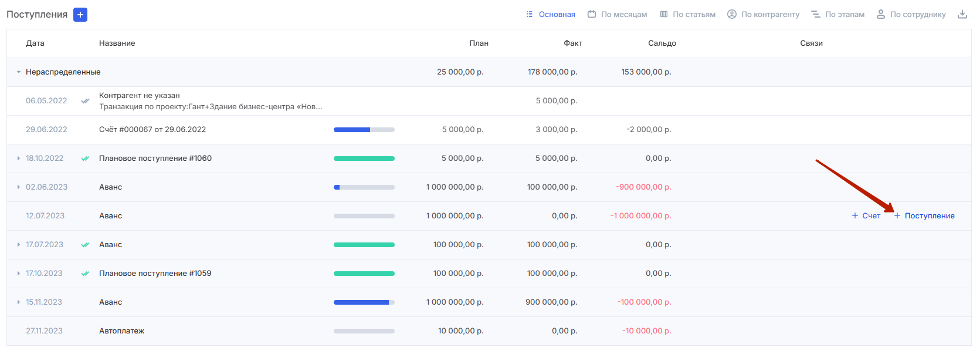980x354 pixels.
Task: Click the stages icon for По этапам
Action: click(816, 15)
